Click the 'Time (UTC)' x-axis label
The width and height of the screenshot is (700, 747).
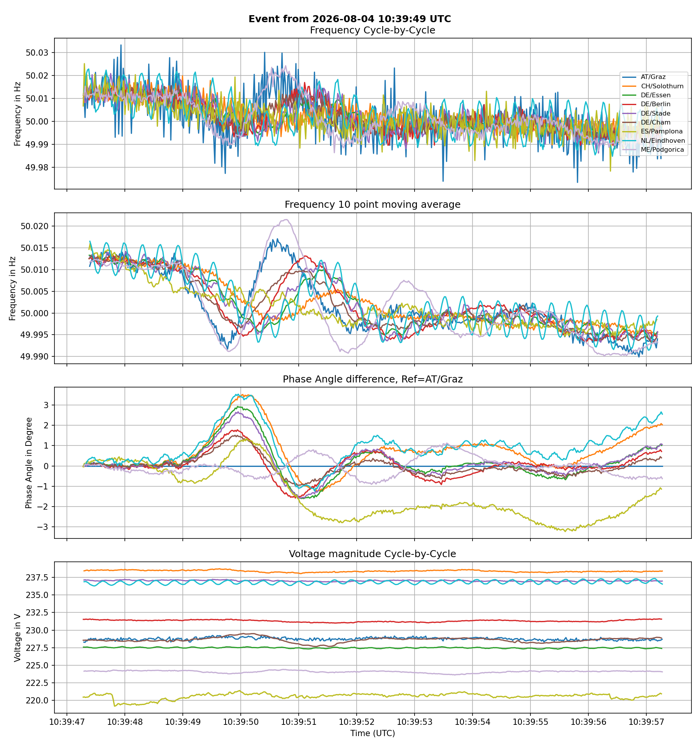[373, 733]
